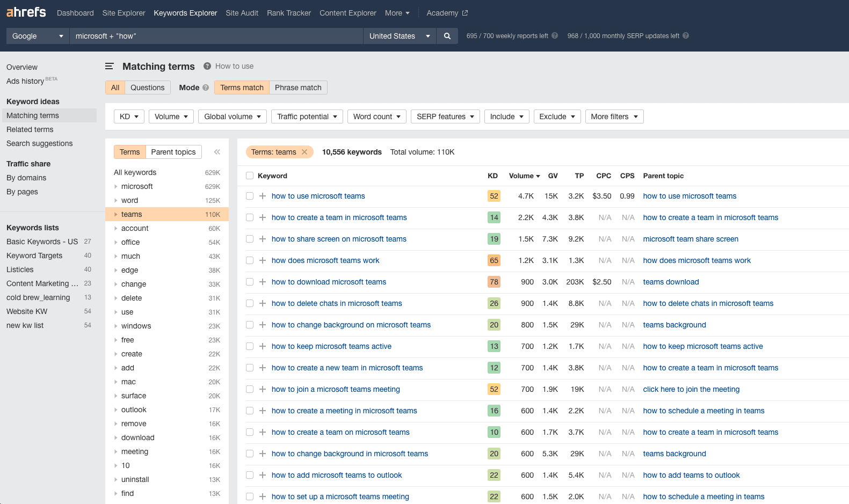The image size is (849, 504).
Task: Click the keyword search input field
Action: pos(216,36)
